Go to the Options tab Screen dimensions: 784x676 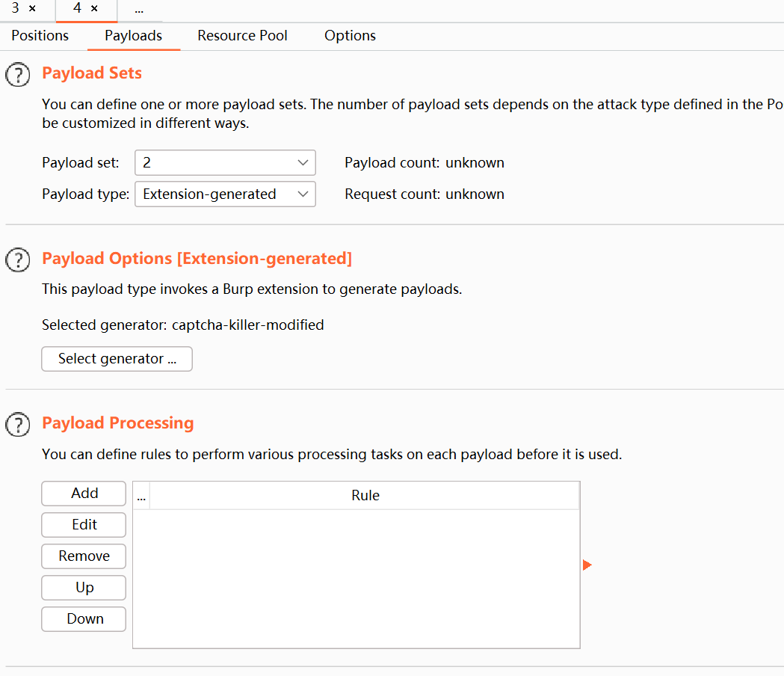(350, 36)
